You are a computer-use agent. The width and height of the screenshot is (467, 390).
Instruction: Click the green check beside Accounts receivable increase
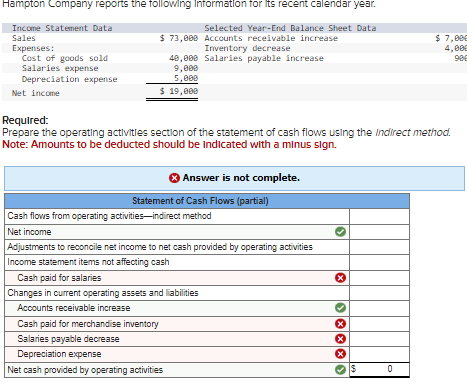[x=340, y=308]
